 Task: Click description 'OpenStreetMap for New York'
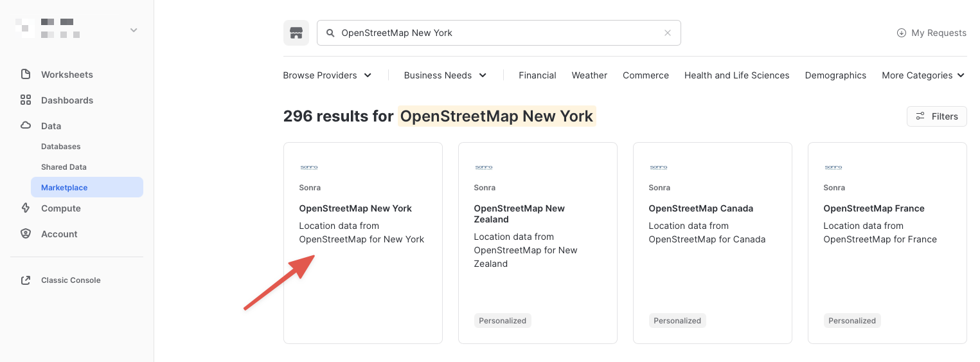tap(362, 239)
